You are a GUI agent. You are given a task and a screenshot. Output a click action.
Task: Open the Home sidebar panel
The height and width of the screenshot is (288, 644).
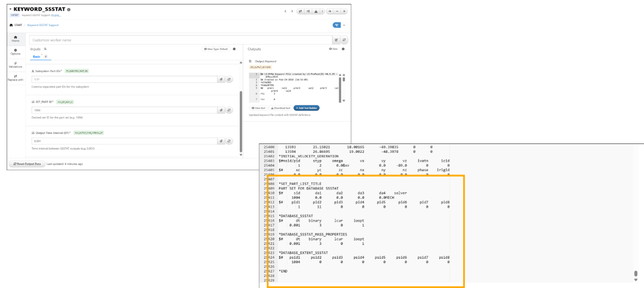[16, 39]
